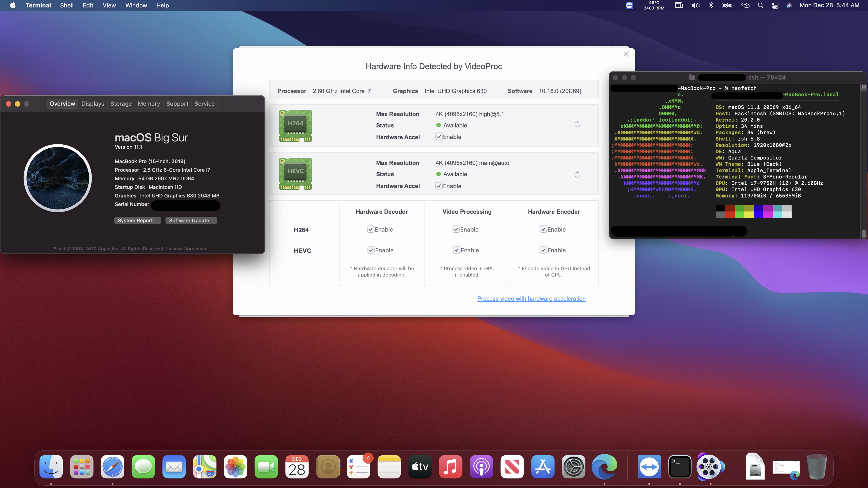Refresh the HEVC hardware status

(x=577, y=174)
